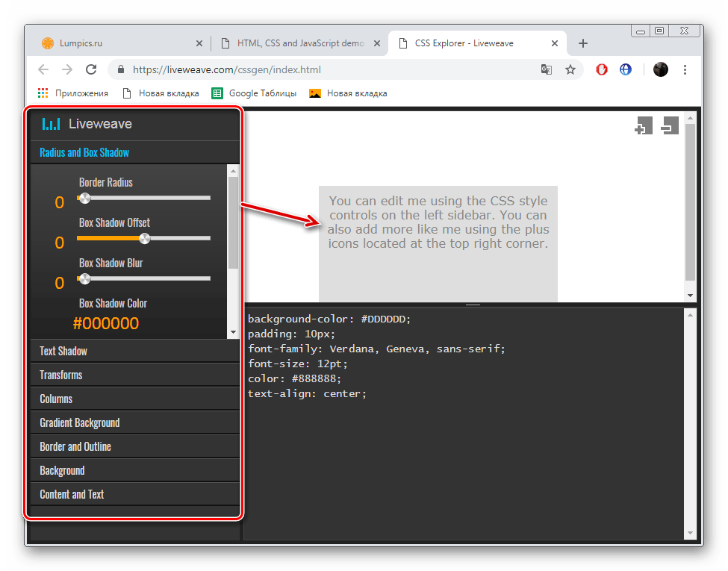The width and height of the screenshot is (728, 571).
Task: Close the HTML, CSS and JavaScript demo tab
Action: click(x=377, y=43)
